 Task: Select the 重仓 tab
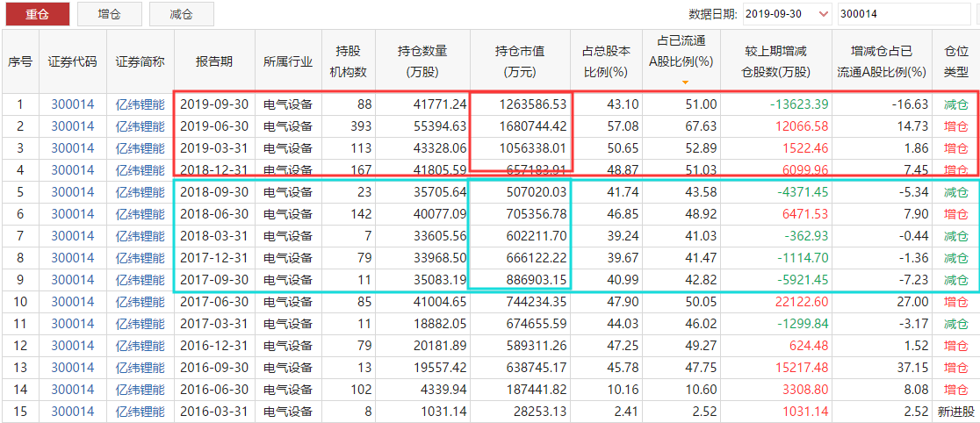tap(38, 14)
